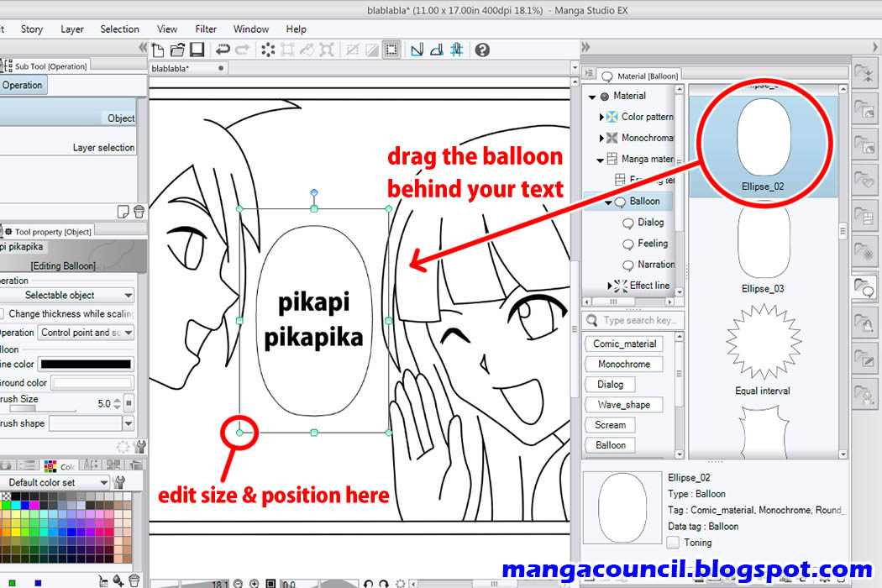Collapse the left panel with double-arrow icon
Image resolution: width=882 pixels, height=588 pixels.
pos(143,47)
